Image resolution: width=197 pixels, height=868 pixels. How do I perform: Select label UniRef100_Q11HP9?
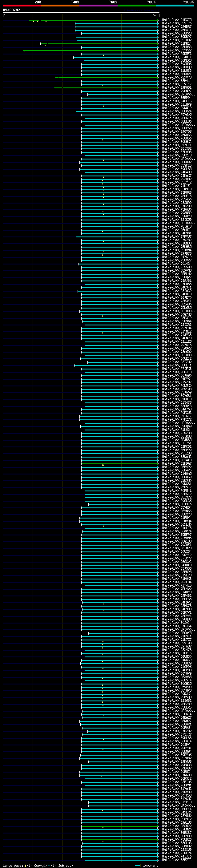pyautogui.click(x=177, y=105)
